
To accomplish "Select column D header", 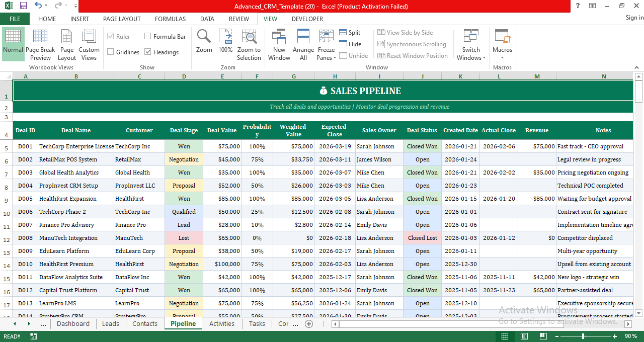I will pyautogui.click(x=184, y=76).
